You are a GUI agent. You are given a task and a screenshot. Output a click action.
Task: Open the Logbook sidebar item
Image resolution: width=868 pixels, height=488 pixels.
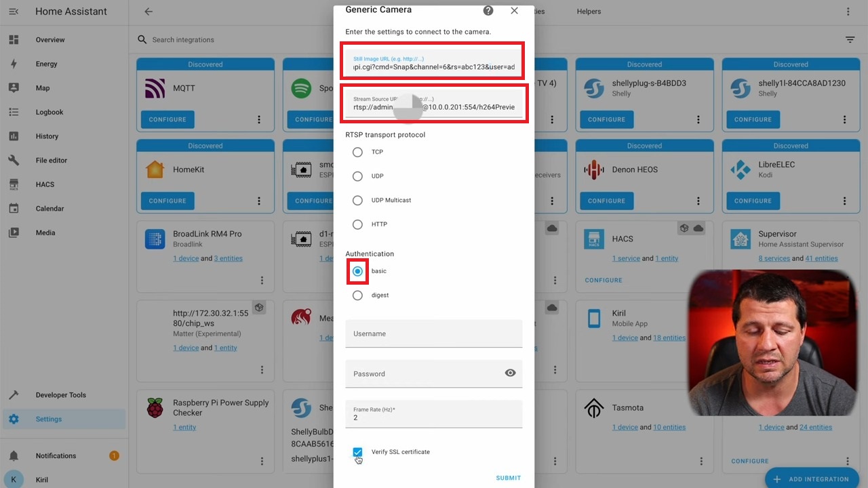(x=64, y=112)
